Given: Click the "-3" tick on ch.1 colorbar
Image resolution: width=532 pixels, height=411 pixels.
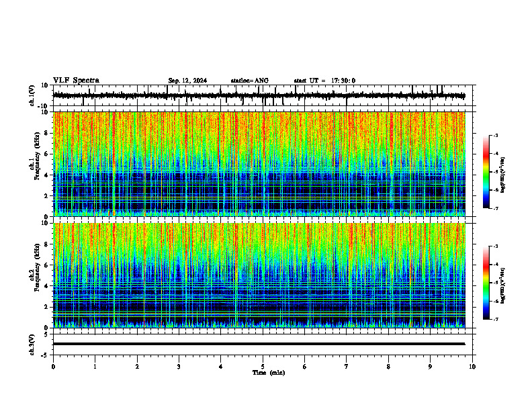Looking at the screenshot, I should pyautogui.click(x=496, y=135).
